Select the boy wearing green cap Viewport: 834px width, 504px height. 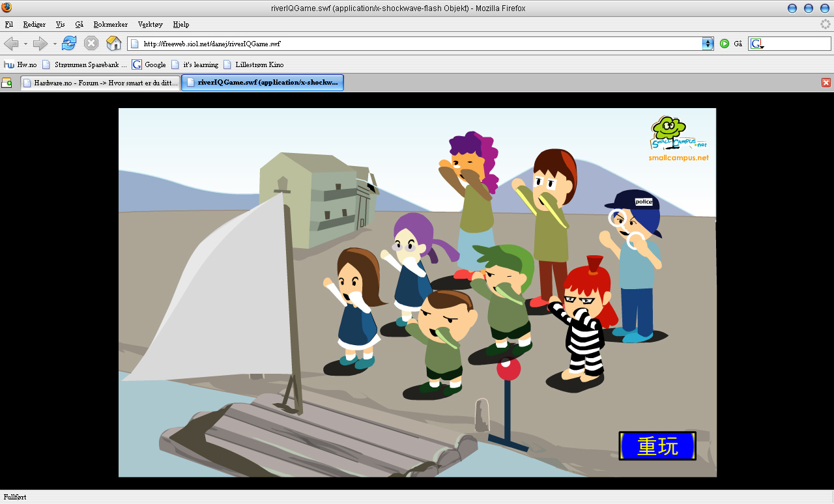click(503, 298)
